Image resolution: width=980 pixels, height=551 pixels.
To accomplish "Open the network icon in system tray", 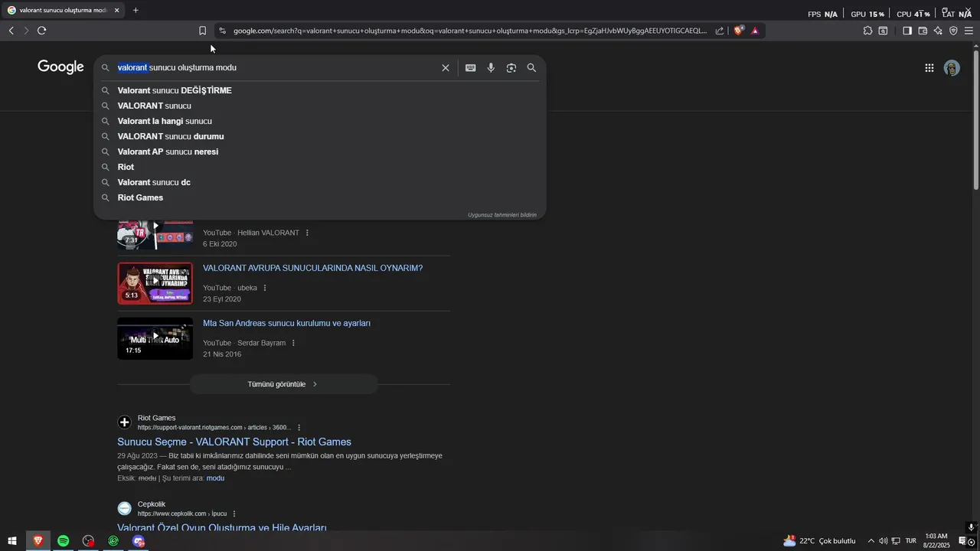I will (x=896, y=541).
